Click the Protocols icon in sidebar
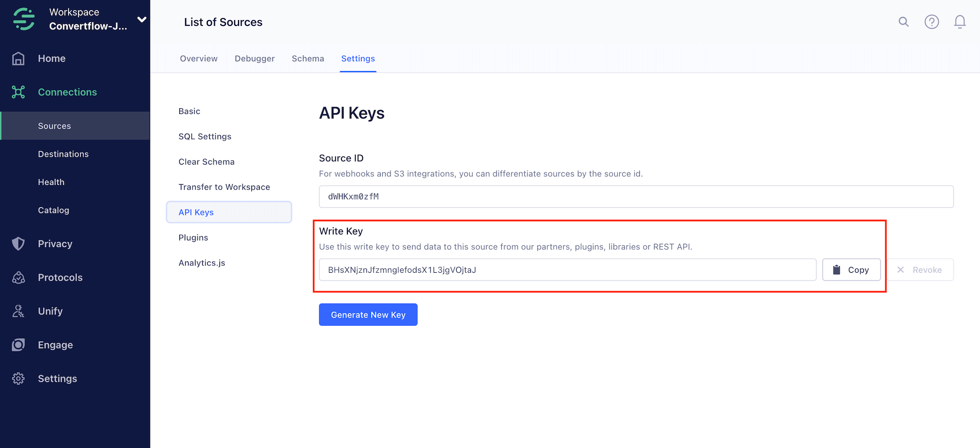The height and width of the screenshot is (448, 980). tap(18, 278)
